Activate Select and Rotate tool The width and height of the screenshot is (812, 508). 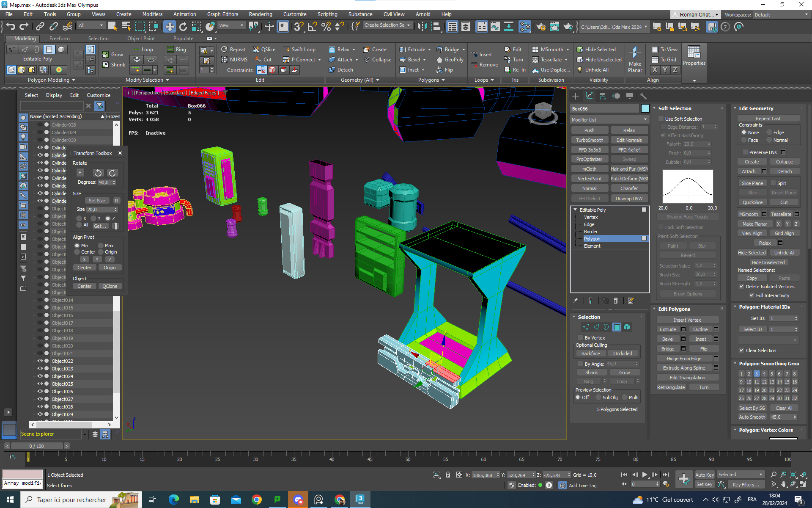[183, 27]
